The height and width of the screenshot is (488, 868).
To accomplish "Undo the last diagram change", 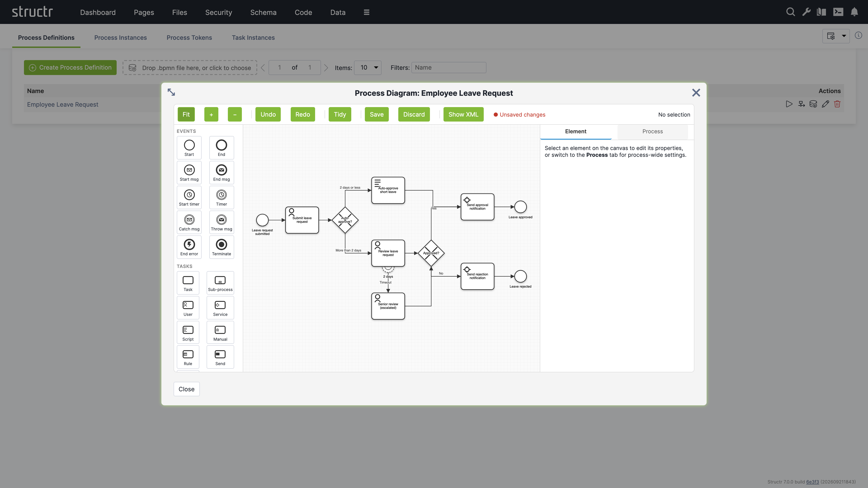I will [268, 115].
